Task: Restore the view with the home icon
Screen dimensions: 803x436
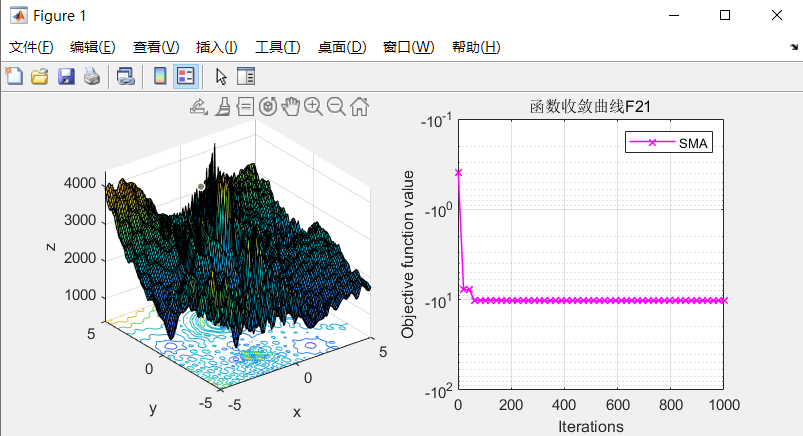Action: pos(360,106)
